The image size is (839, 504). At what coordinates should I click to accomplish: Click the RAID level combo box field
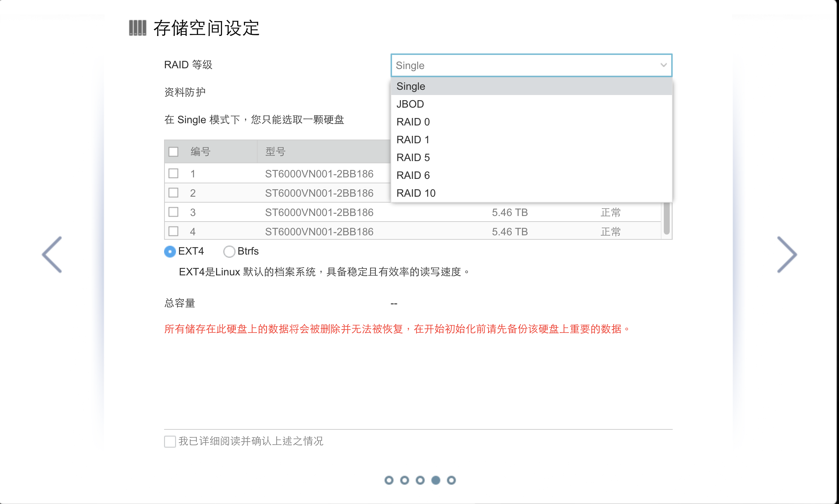tap(531, 65)
